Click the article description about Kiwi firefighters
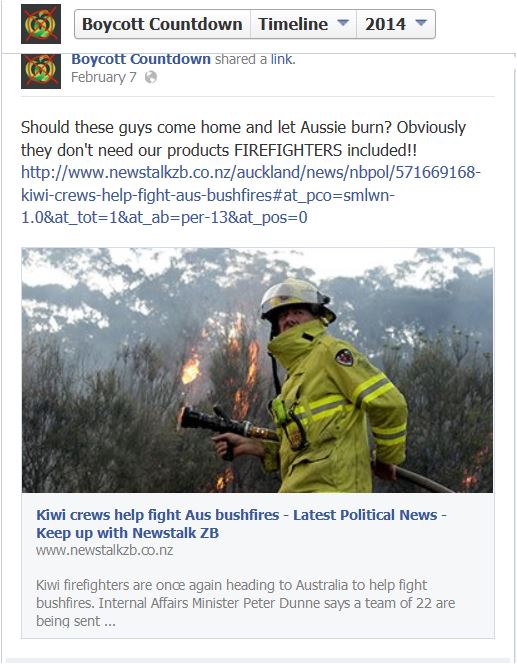Image resolution: width=517 pixels, height=664 pixels. pos(246,603)
